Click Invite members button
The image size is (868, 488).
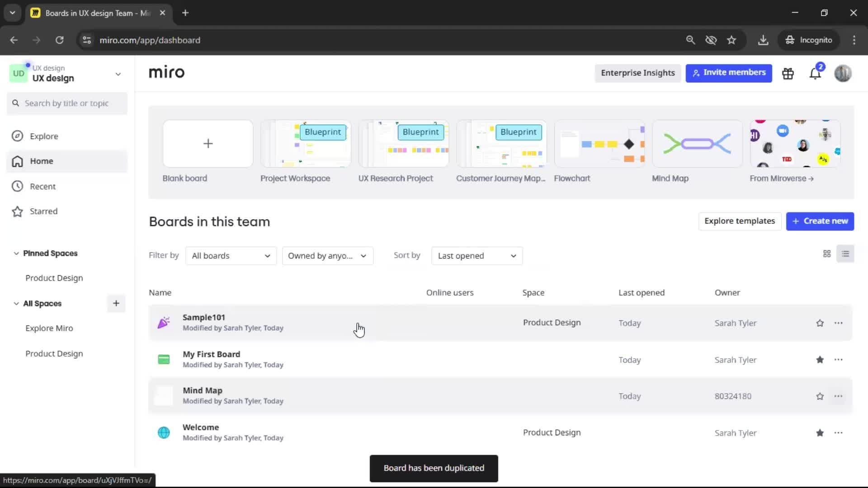click(x=729, y=73)
